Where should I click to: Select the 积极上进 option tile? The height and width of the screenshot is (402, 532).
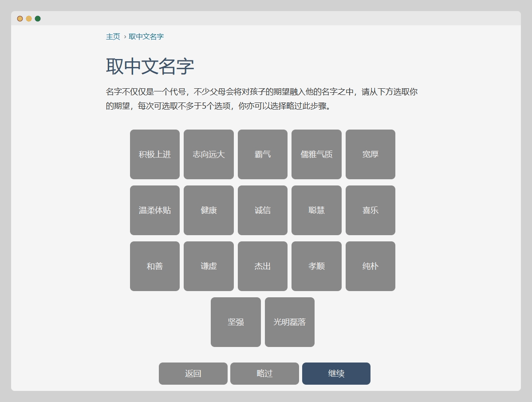point(154,154)
